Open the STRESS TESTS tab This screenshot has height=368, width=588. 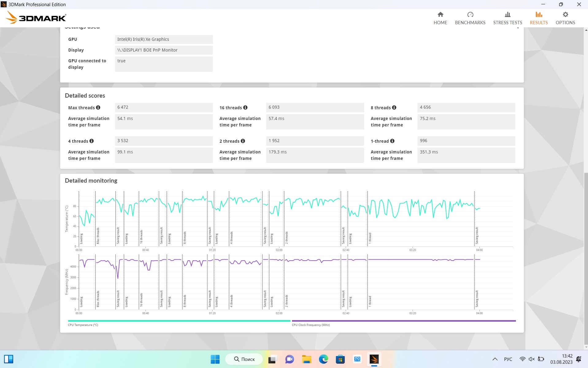pos(507,18)
